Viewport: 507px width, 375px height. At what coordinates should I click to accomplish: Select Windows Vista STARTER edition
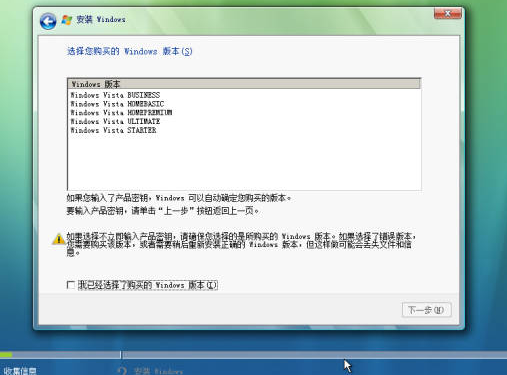(x=113, y=130)
